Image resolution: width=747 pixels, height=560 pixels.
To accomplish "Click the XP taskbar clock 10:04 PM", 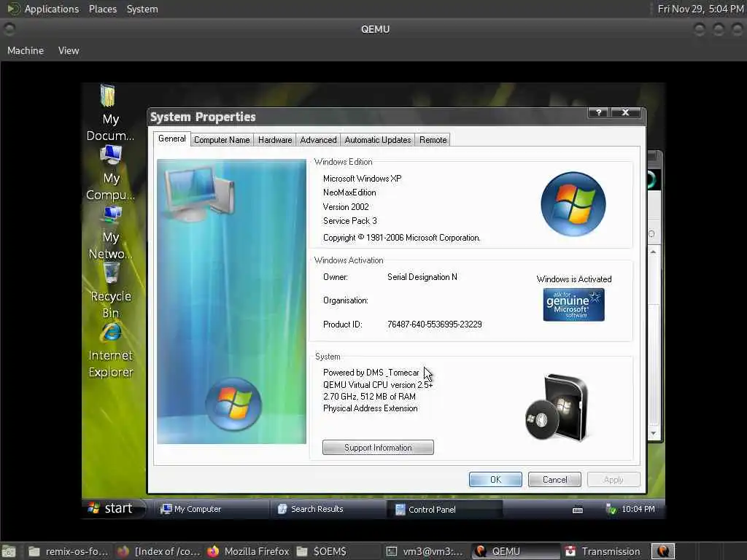I will 638,509.
